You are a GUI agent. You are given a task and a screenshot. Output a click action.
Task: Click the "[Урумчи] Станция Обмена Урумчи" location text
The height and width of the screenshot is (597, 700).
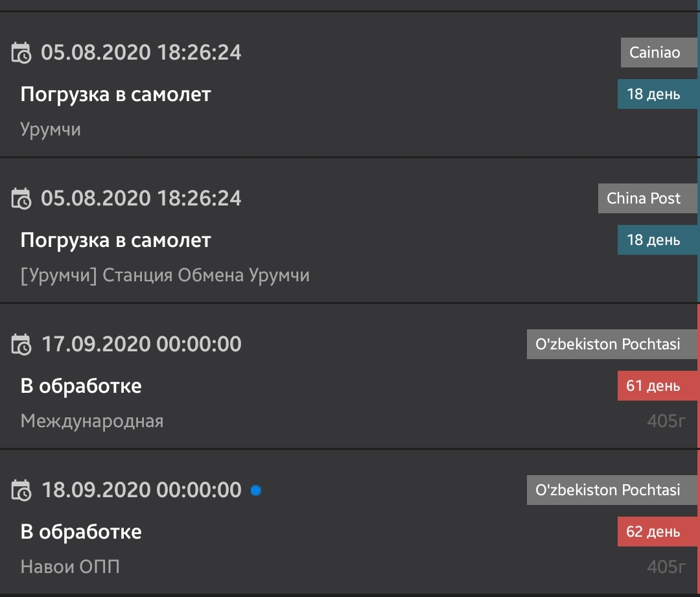coord(165,275)
